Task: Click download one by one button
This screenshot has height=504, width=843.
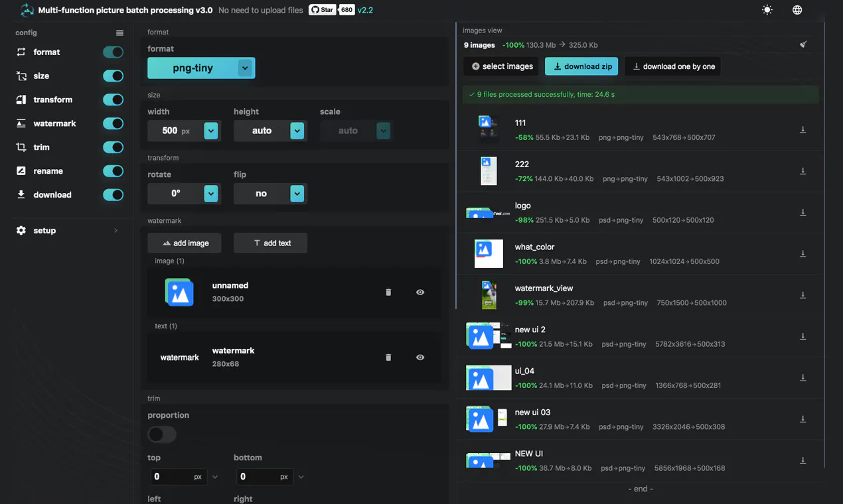Action: coord(672,66)
